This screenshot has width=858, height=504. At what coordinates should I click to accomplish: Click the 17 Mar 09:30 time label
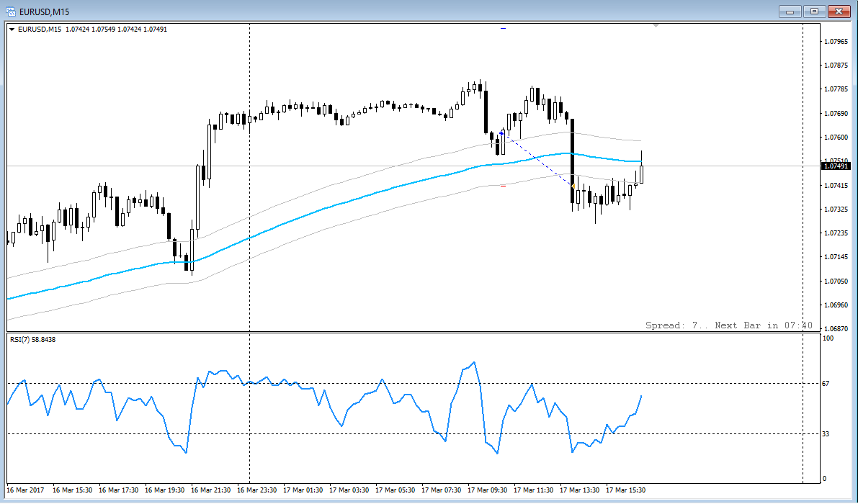pyautogui.click(x=487, y=490)
